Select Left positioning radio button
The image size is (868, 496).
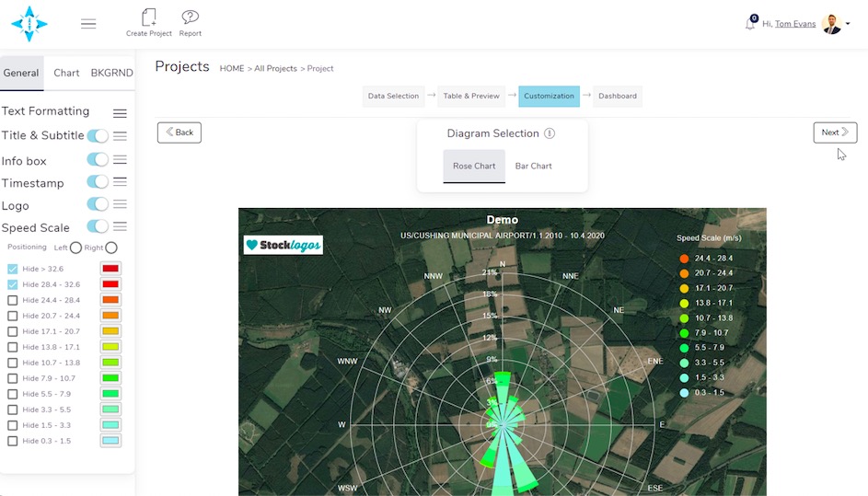(75, 248)
